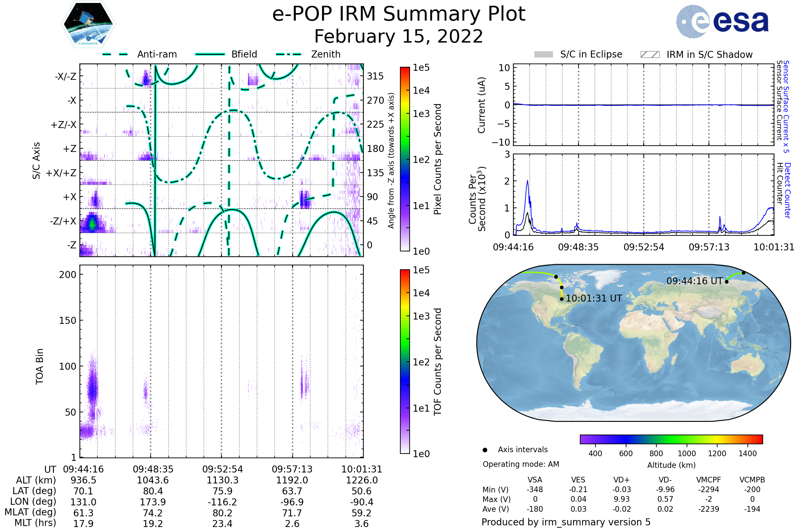Click the VD+ column header
Screen dimensions: 798x532
coord(621,480)
